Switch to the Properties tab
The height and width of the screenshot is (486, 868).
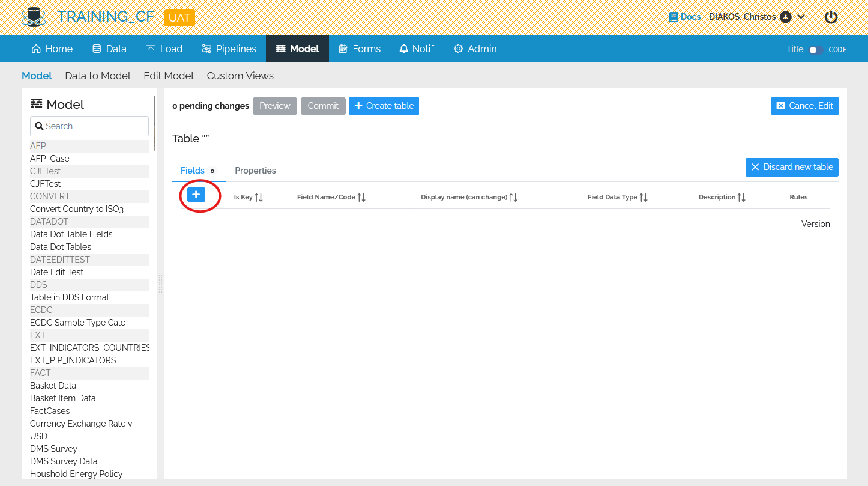pos(255,171)
